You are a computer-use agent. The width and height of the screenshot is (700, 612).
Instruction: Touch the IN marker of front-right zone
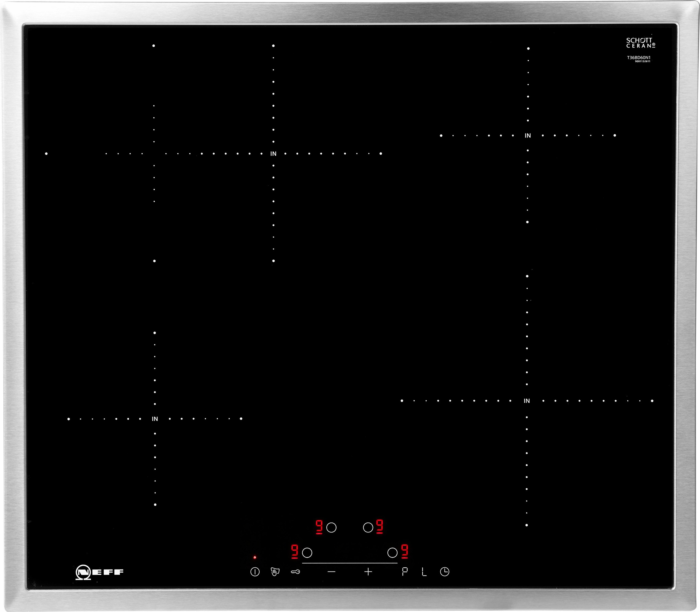coord(527,401)
